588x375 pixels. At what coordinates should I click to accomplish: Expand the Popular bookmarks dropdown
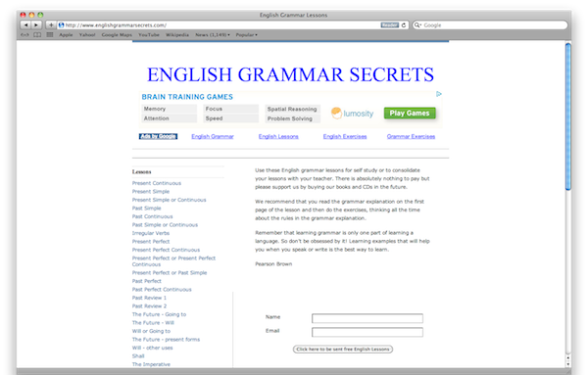tap(246, 35)
